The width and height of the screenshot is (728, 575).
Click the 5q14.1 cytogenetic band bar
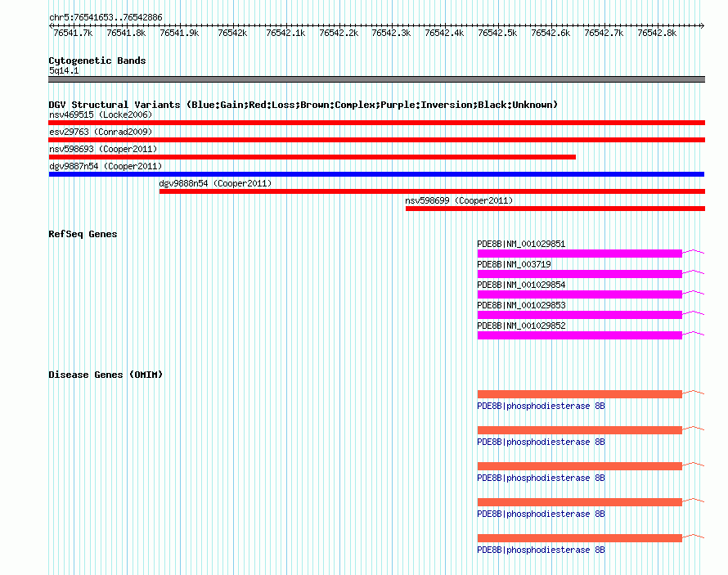(x=376, y=79)
